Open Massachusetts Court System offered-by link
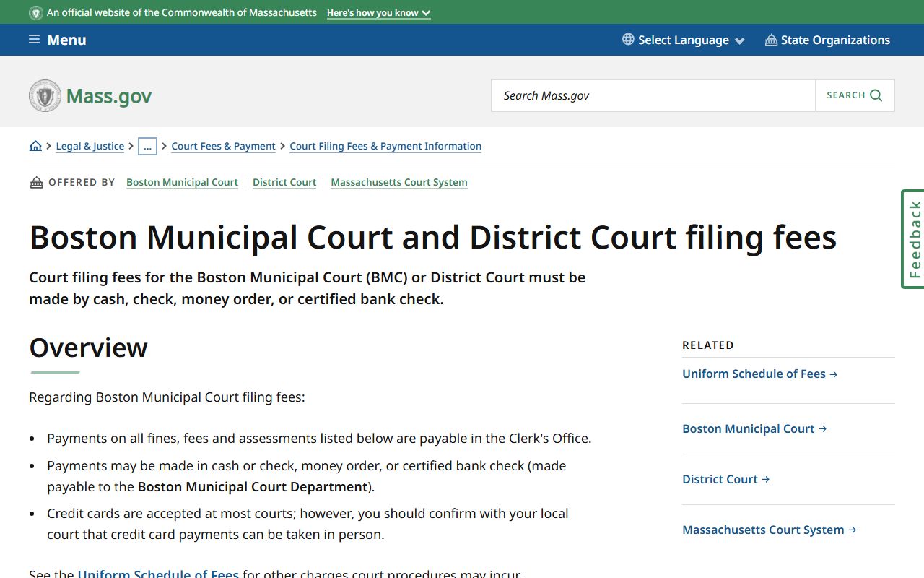The height and width of the screenshot is (578, 924). pyautogui.click(x=399, y=182)
